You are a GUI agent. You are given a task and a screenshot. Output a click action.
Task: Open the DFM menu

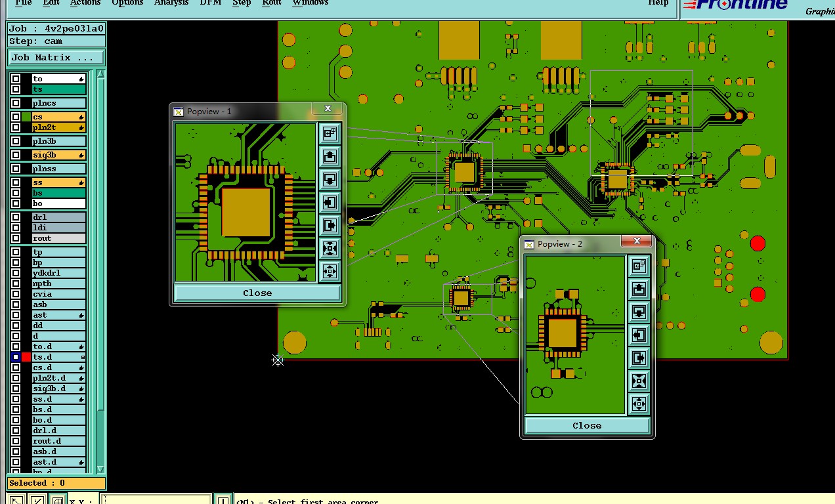point(210,3)
